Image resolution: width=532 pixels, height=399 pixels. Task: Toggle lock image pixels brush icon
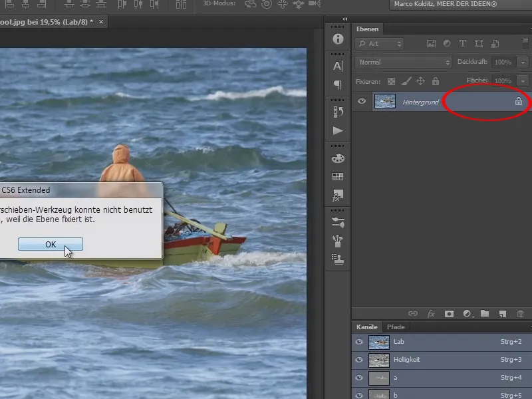(406, 81)
